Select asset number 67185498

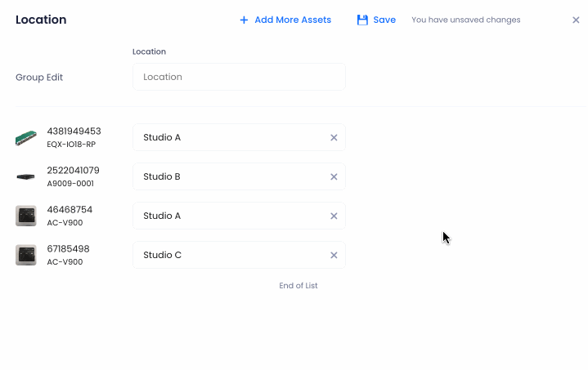pos(68,249)
